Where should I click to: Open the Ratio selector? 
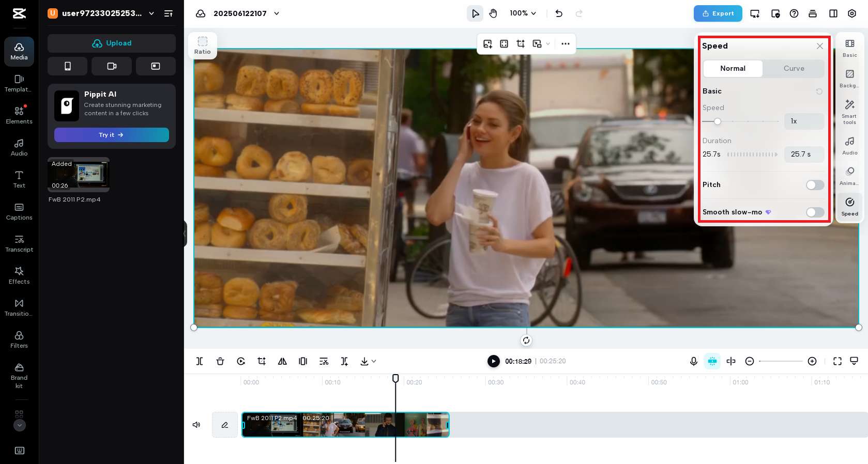203,45
